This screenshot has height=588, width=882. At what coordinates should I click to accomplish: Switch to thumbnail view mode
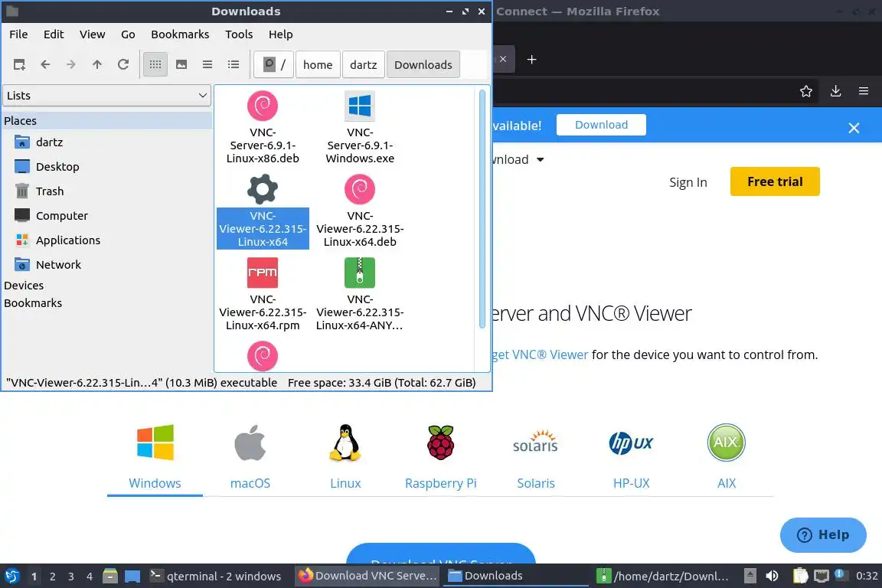pyautogui.click(x=181, y=65)
